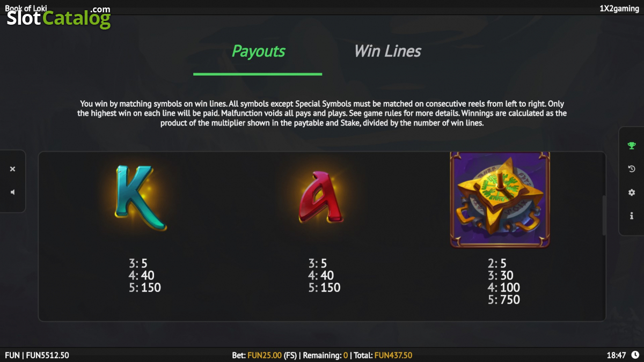Viewport: 644px width, 362px height.
Task: Select the Payouts tab
Action: (x=258, y=51)
